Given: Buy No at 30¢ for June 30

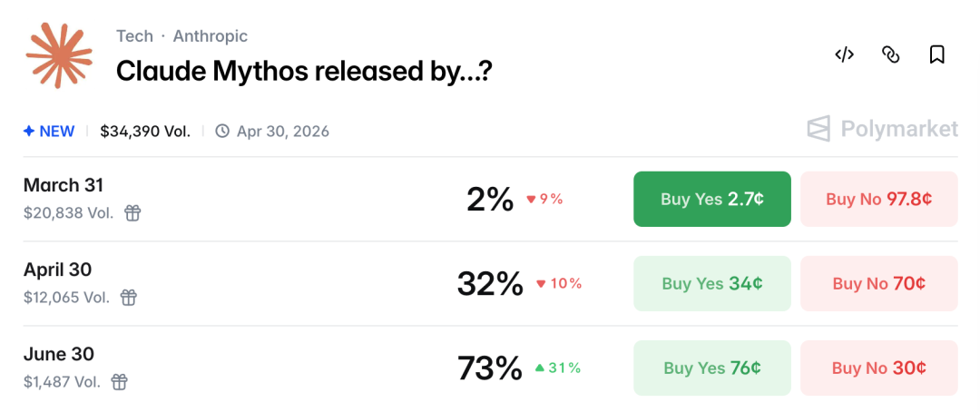Looking at the screenshot, I should point(878,368).
